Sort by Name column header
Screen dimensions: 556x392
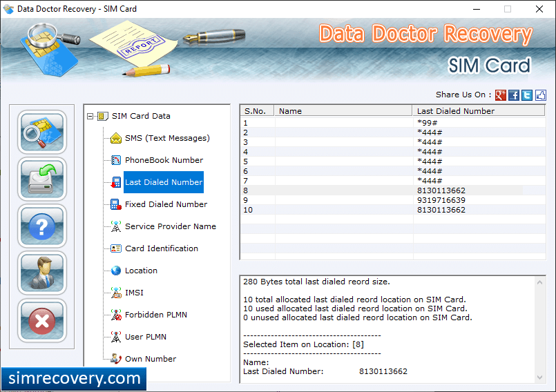coord(343,111)
